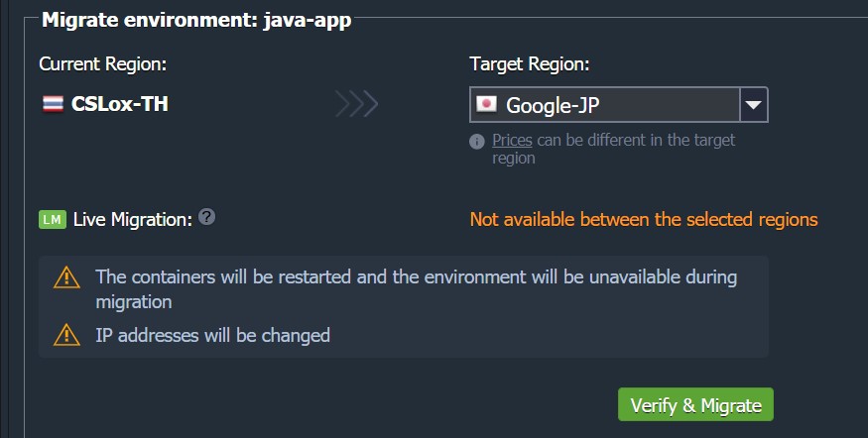This screenshot has height=438, width=868.
Task: Open the Google-JP region combo box
Action: 618,104
